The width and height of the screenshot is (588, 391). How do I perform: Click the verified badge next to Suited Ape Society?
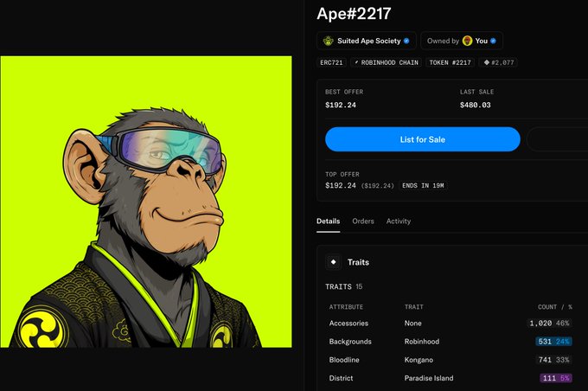tap(406, 41)
